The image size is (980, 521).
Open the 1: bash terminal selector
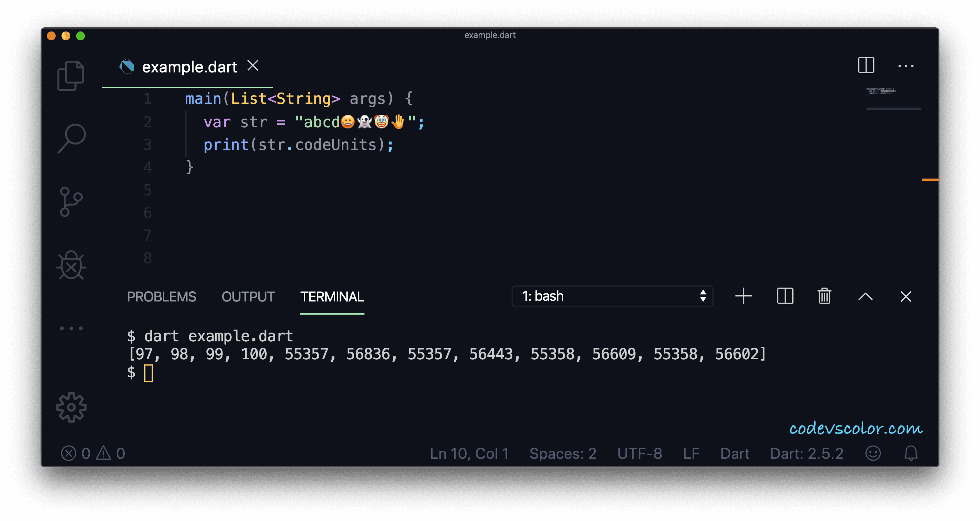[x=612, y=296]
